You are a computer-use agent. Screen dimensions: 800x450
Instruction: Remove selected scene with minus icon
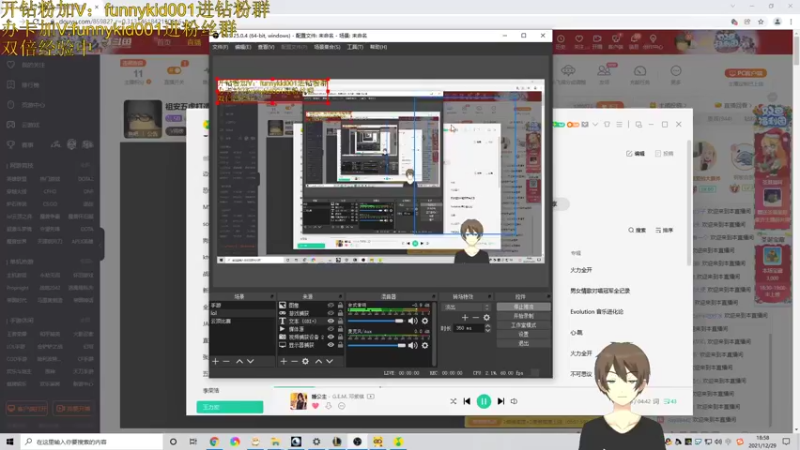pyautogui.click(x=227, y=361)
